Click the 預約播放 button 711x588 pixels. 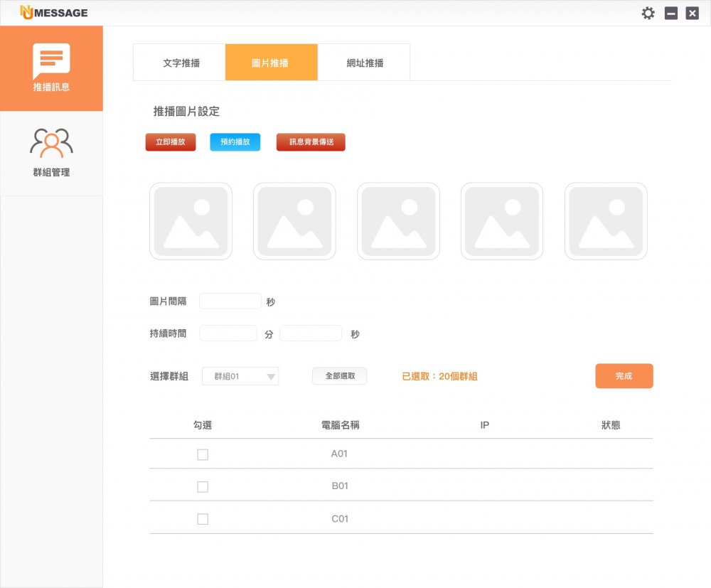pyautogui.click(x=235, y=142)
